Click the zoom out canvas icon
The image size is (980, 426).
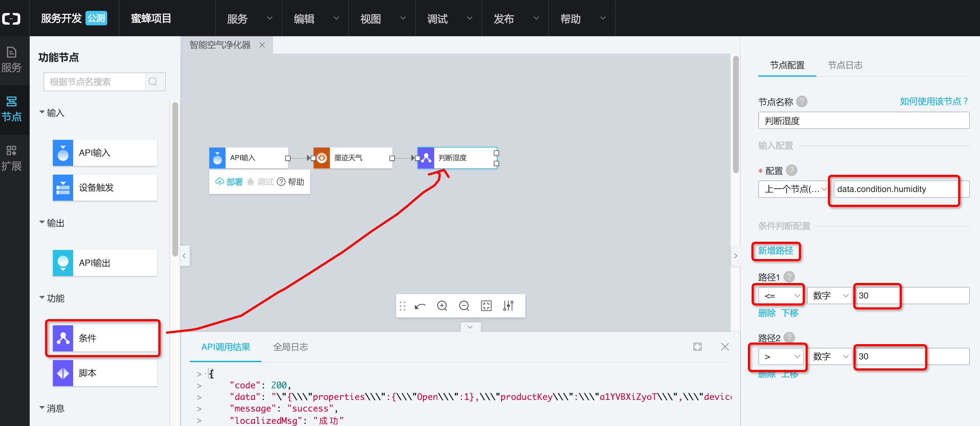click(464, 306)
